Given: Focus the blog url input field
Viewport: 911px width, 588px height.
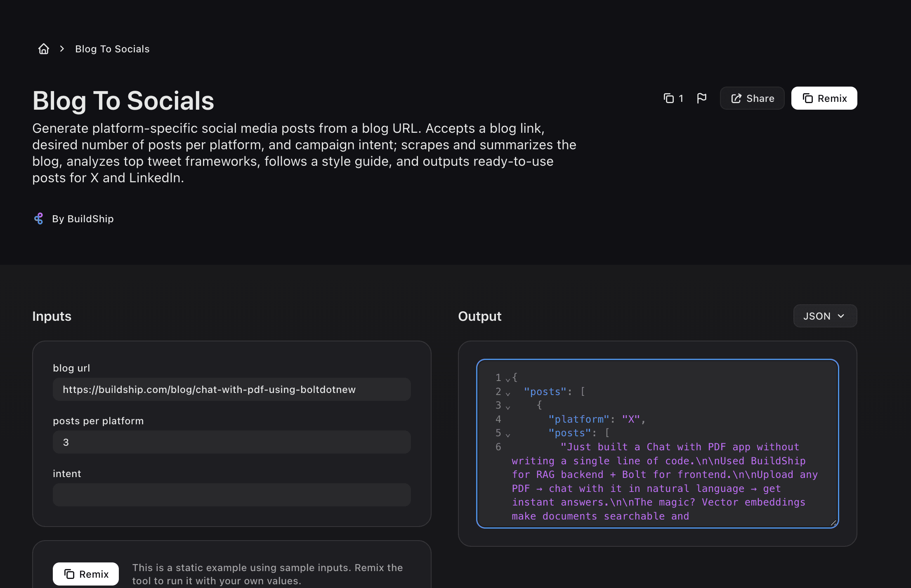Looking at the screenshot, I should (x=232, y=389).
